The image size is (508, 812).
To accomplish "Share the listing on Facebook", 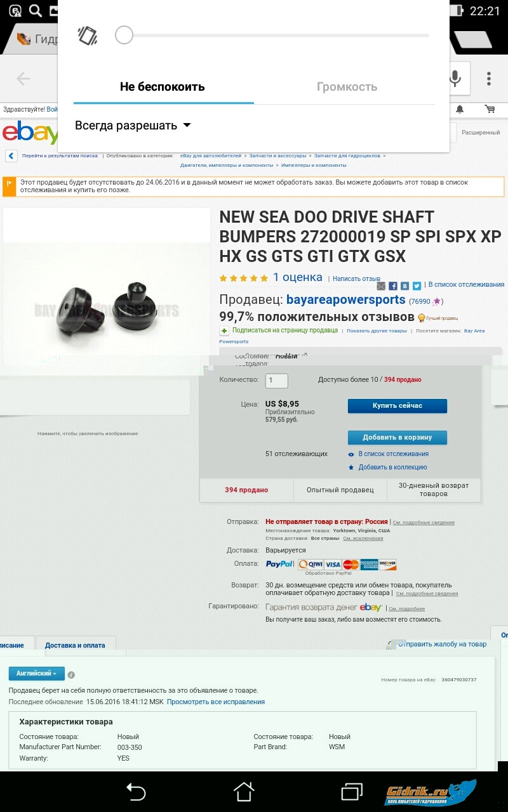I will pyautogui.click(x=393, y=286).
